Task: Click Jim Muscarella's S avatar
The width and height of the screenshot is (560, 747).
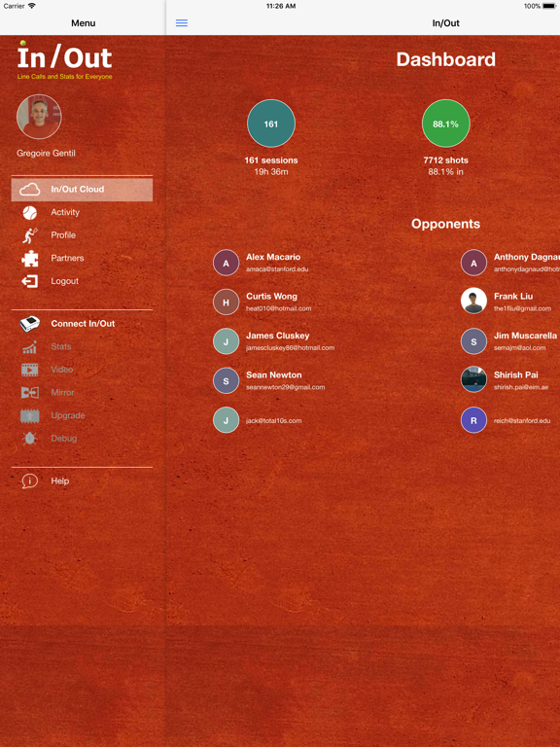Action: pos(473,341)
